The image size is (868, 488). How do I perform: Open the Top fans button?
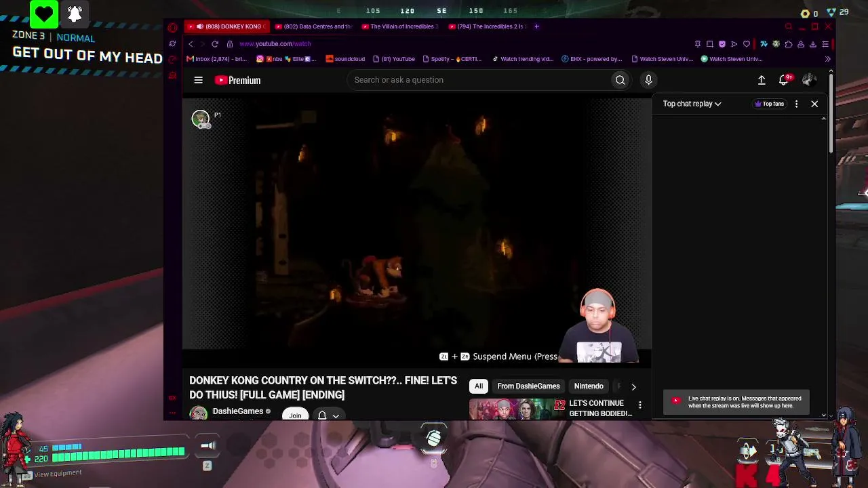[x=769, y=104]
